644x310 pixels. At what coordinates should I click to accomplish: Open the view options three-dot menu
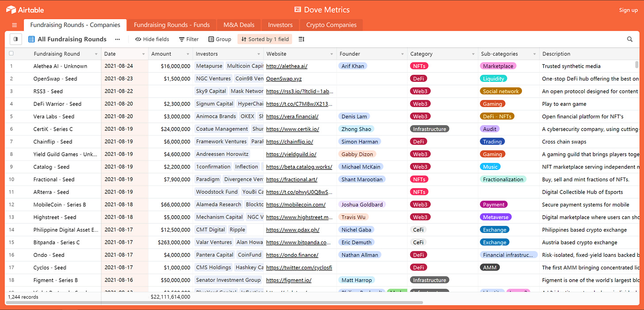coord(117,39)
